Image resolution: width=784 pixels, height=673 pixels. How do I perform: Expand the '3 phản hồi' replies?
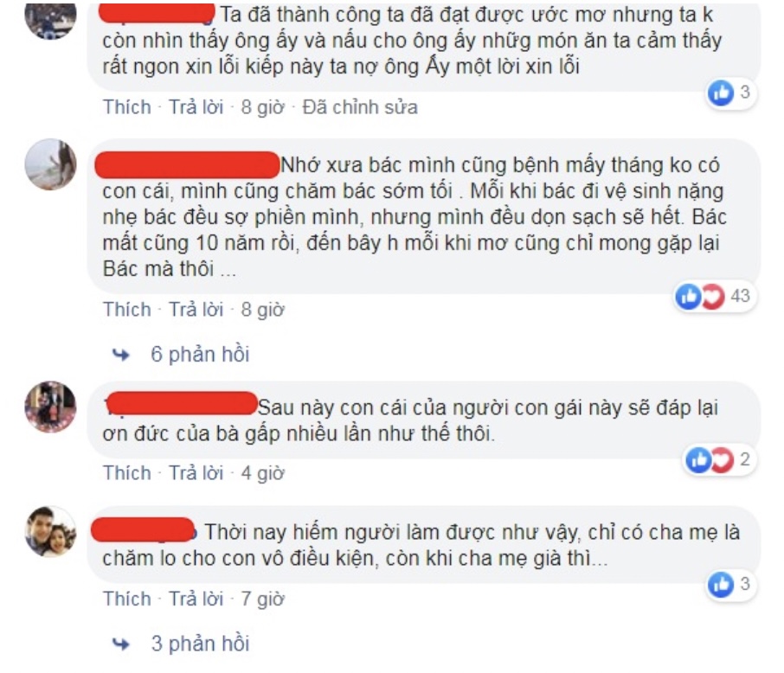pyautogui.click(x=200, y=644)
